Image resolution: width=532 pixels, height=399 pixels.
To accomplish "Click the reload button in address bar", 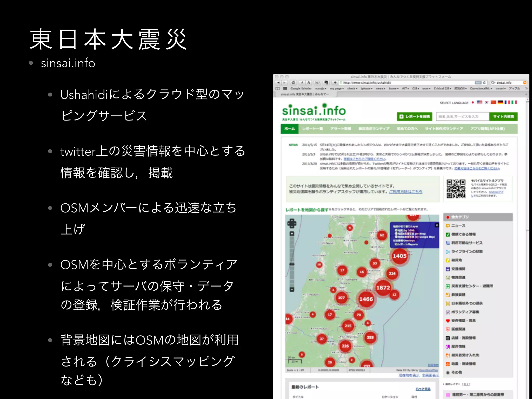I will coord(484,83).
